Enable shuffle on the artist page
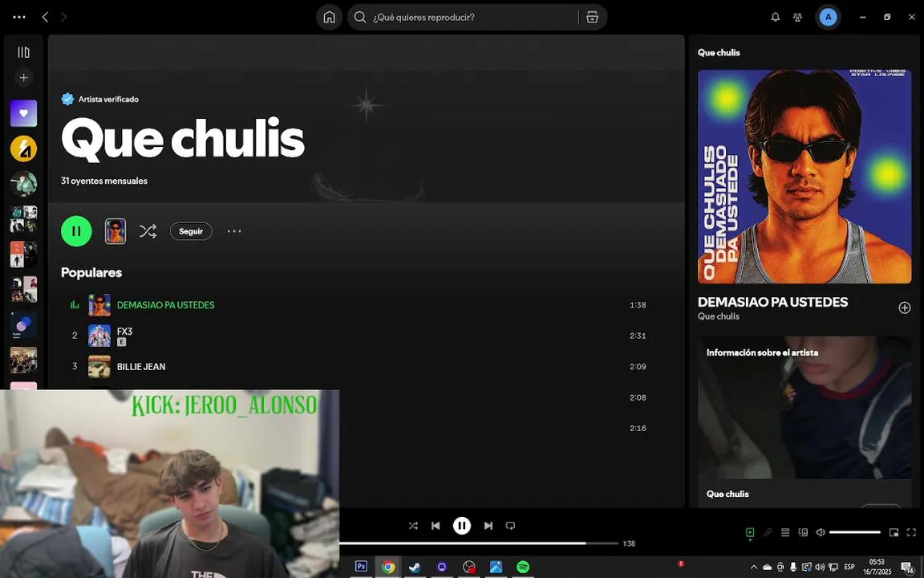 (x=148, y=231)
